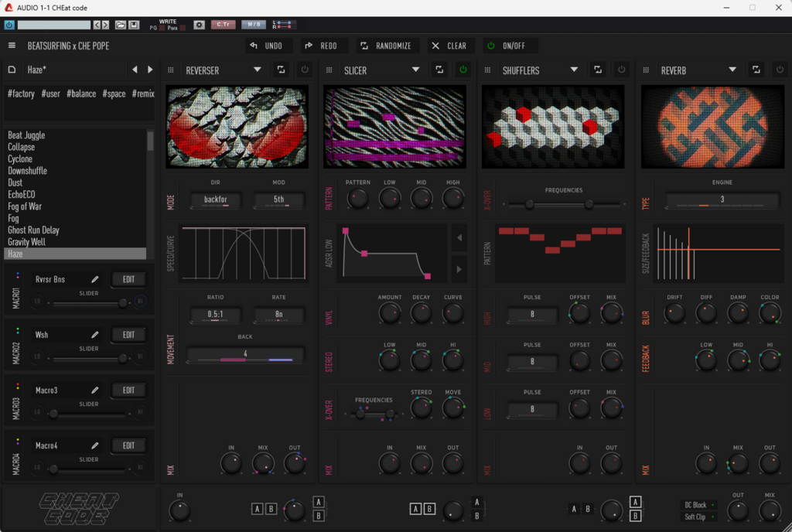Filter presets by #factory tag
The height and width of the screenshot is (532, 792).
[21, 94]
